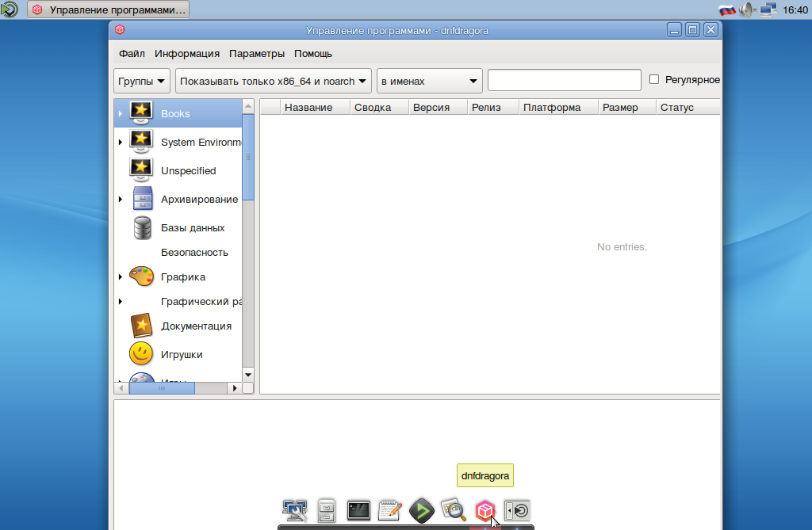Click the Базы данных database cylinder icon
This screenshot has width=812, height=530.
pyautogui.click(x=143, y=227)
